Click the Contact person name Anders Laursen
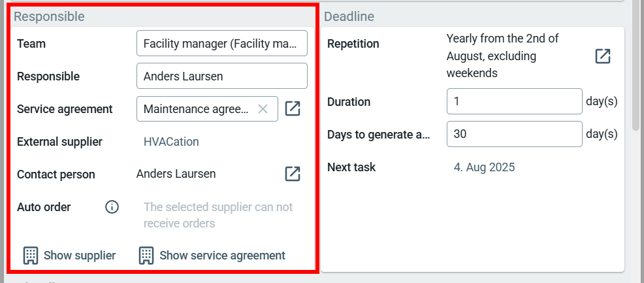Viewport: 644px width, 283px height. [176, 174]
